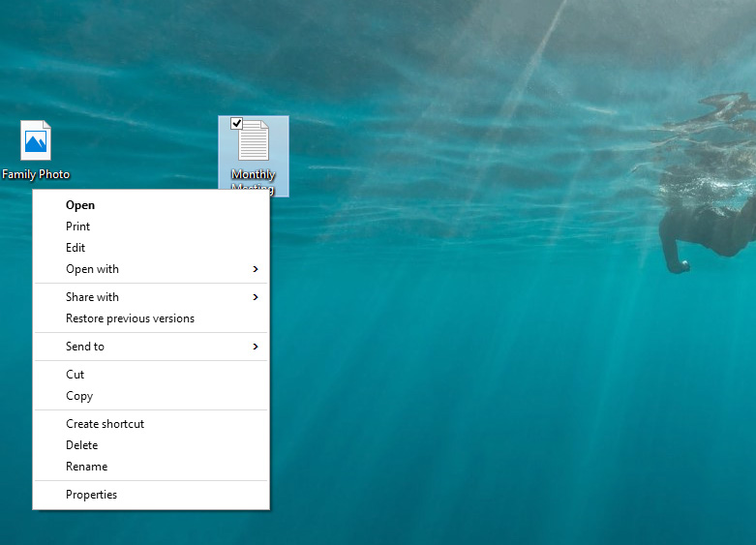Choose Print from the context menu
Screen dimensions: 756x545
click(150, 227)
